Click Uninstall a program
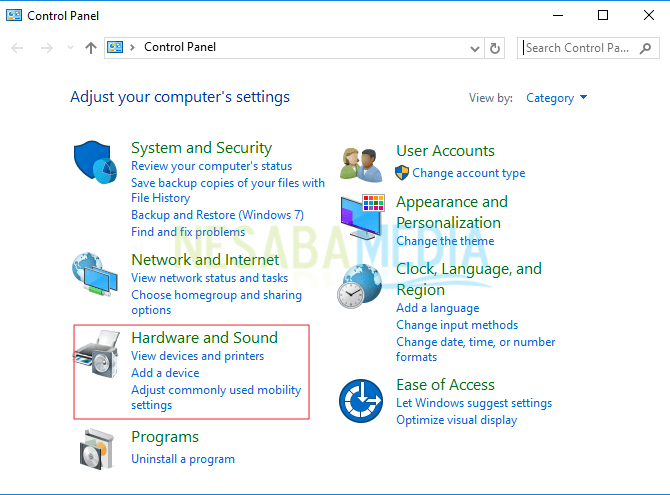The width and height of the screenshot is (670, 495). (x=183, y=459)
